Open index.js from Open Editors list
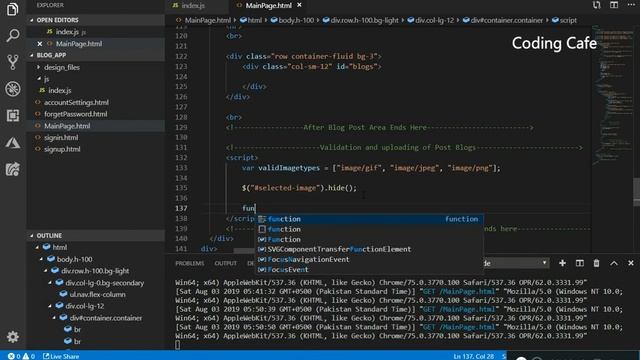This screenshot has height=360, width=640. [67, 32]
